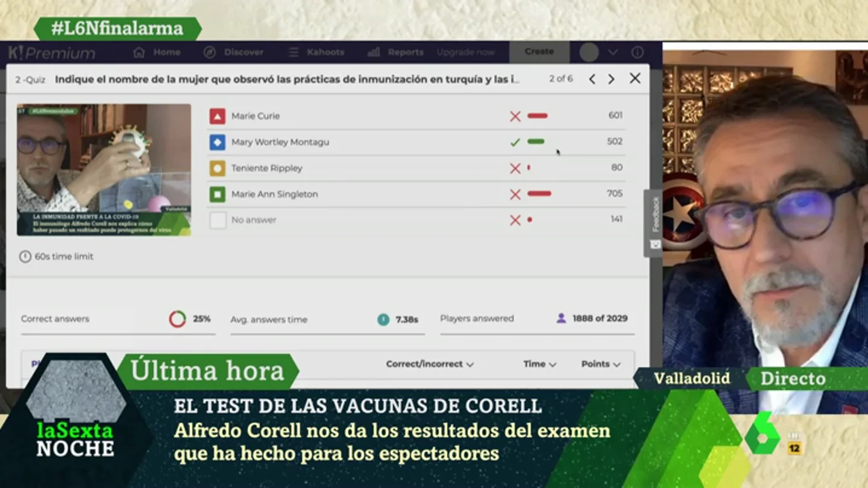The width and height of the screenshot is (868, 488).
Task: Go to previous question arrow
Action: [x=592, y=79]
